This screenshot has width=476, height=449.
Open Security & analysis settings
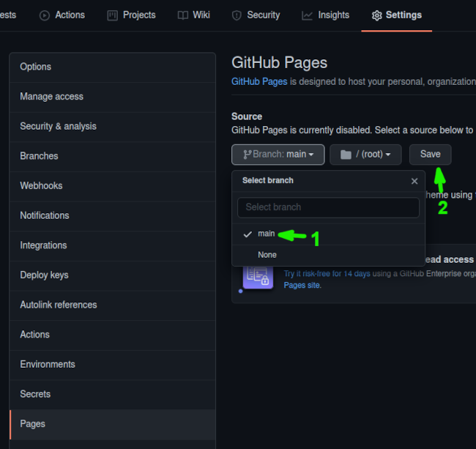(x=113, y=127)
